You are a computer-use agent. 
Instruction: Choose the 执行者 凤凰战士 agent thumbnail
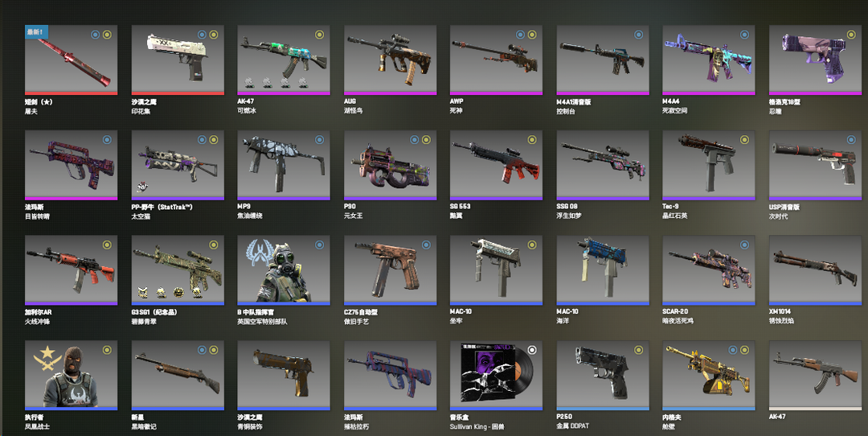71,376
